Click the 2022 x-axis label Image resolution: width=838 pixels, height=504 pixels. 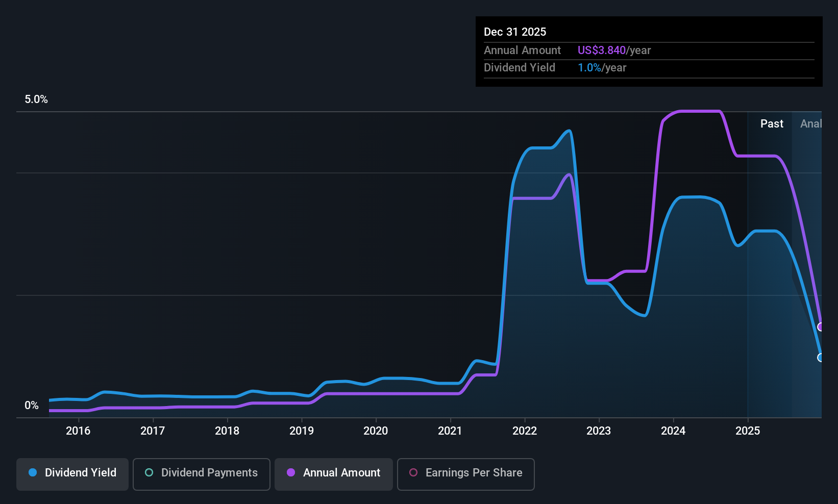coord(525,431)
